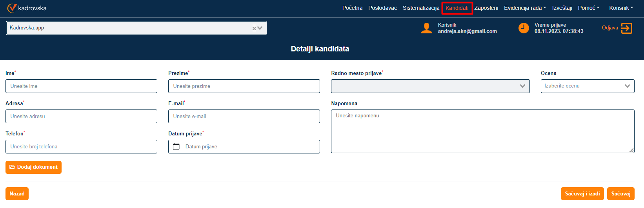Viewport: 644px width, 208px height.
Task: Click the orange user profile icon
Action: [426, 28]
